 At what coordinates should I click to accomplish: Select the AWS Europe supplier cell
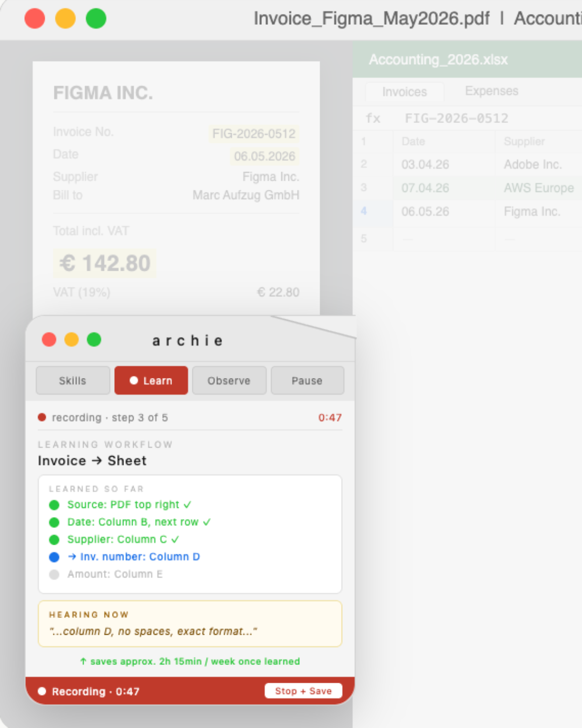(x=539, y=188)
